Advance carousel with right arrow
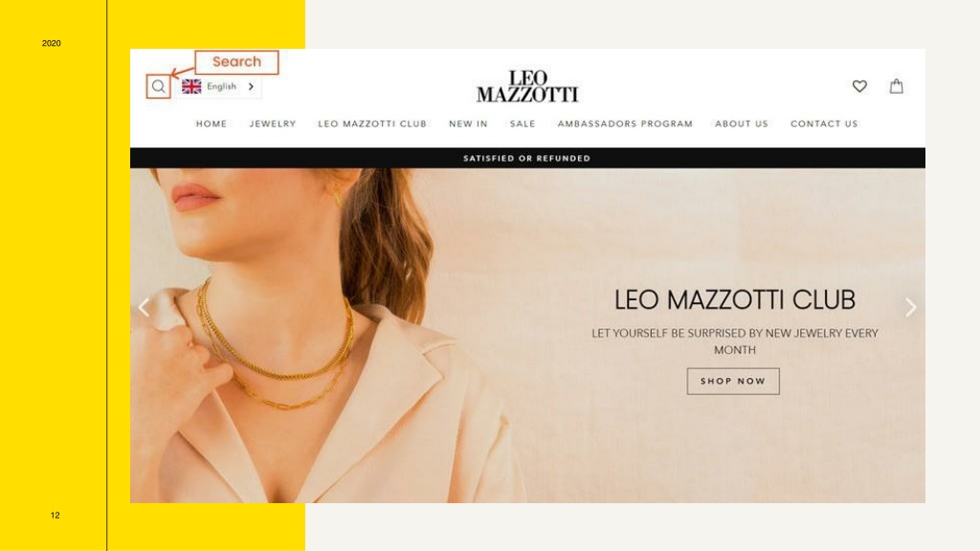980x551 pixels. click(911, 307)
